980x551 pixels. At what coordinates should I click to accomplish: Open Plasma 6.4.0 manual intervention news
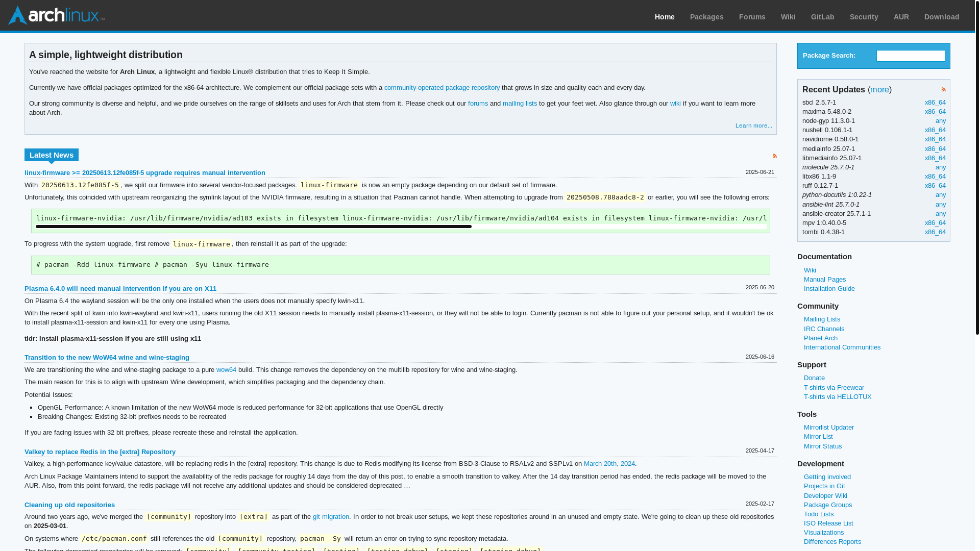(120, 289)
